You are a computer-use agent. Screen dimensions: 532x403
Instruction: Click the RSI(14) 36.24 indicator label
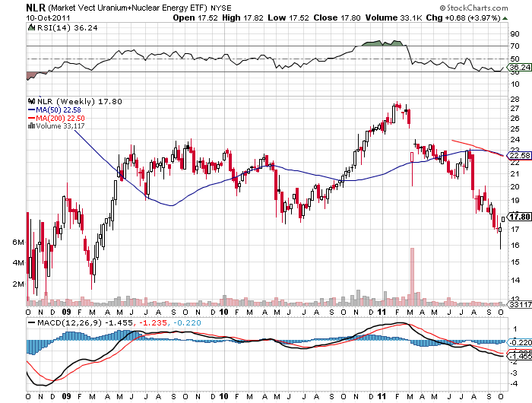[x=67, y=28]
